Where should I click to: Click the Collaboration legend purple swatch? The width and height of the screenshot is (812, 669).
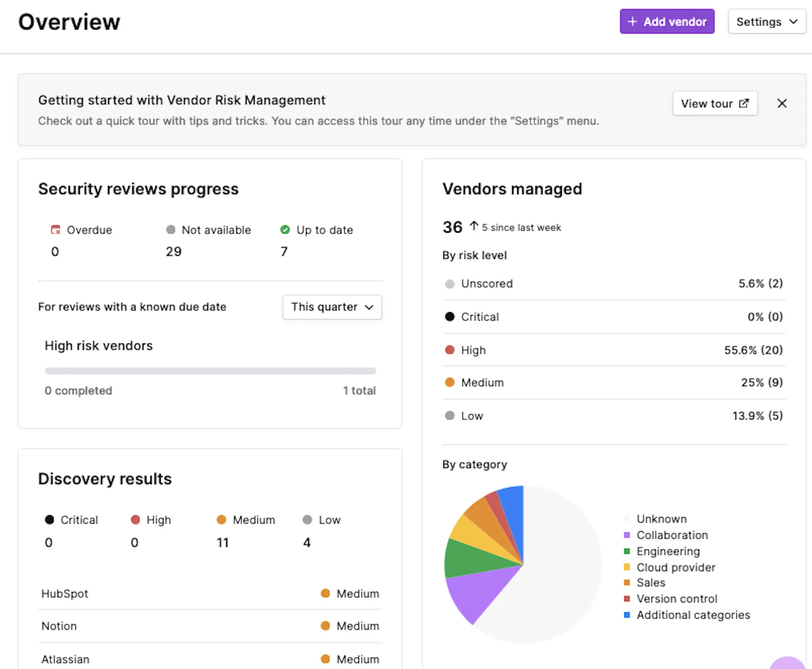pyautogui.click(x=626, y=535)
